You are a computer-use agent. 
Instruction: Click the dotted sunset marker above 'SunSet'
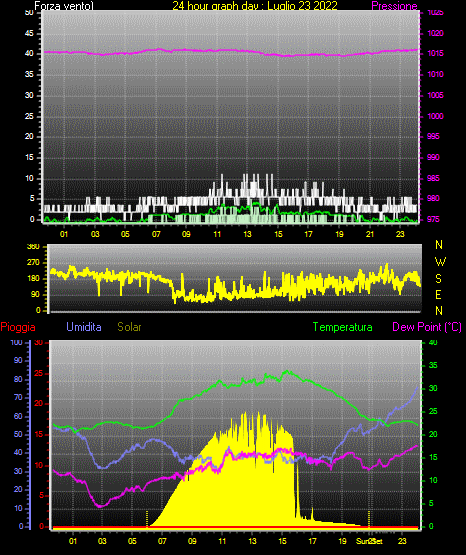[369, 519]
